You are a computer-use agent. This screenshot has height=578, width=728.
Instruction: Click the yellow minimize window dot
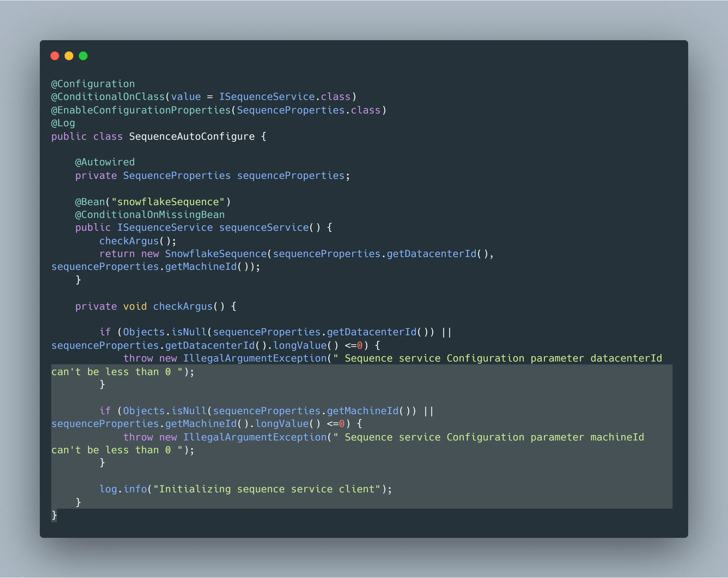coord(69,56)
